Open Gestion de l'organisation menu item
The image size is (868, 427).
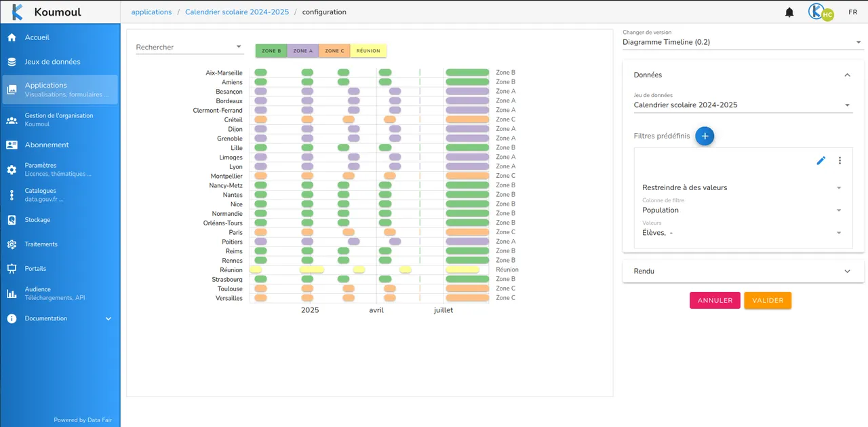(x=60, y=120)
